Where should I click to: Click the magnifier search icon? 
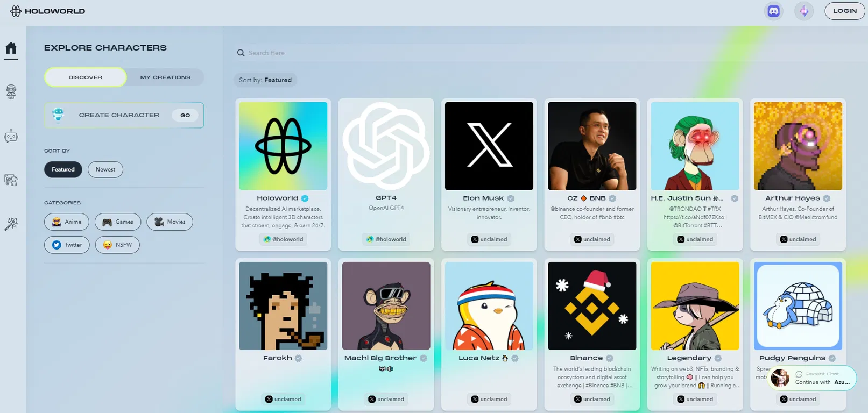(x=241, y=53)
